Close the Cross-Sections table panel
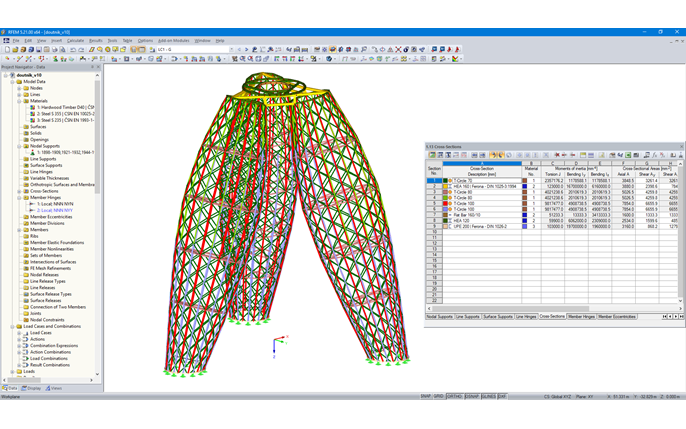 pos(682,146)
